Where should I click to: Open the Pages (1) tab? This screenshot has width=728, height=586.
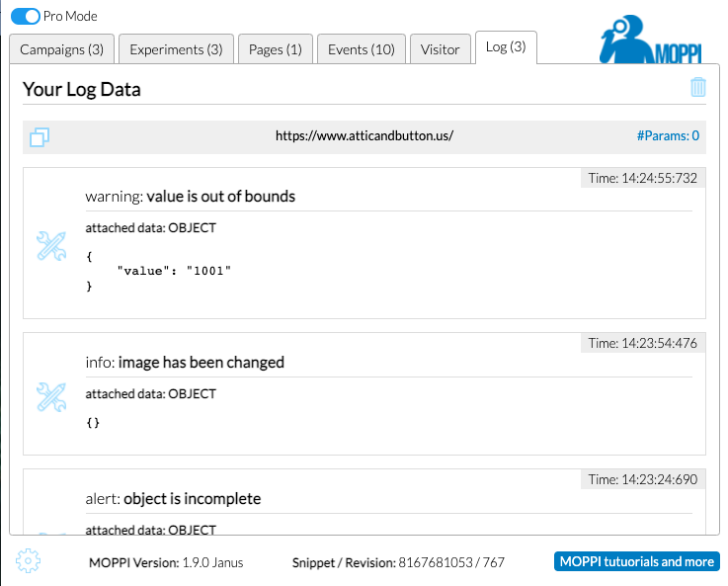pos(276,48)
